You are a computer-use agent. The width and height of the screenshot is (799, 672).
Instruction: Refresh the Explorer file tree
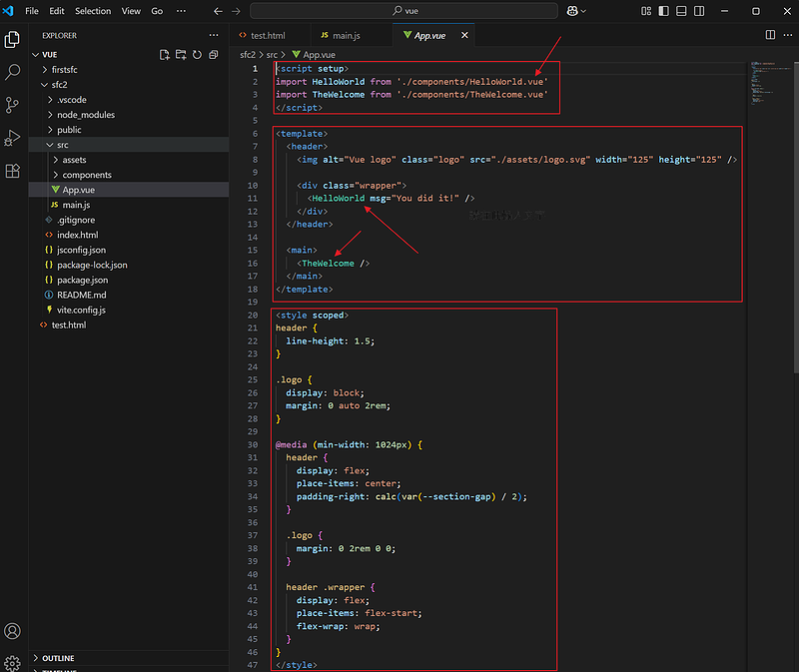[197, 54]
